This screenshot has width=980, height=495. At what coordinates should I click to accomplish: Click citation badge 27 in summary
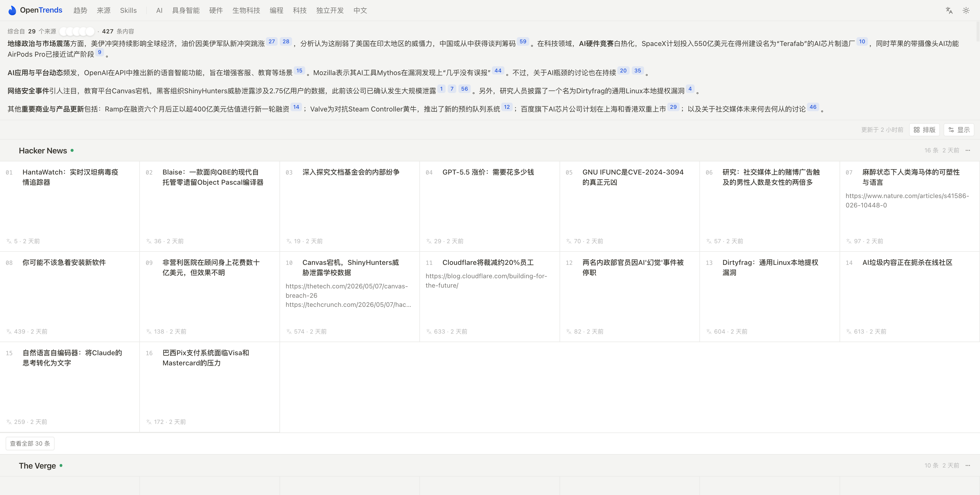272,41
